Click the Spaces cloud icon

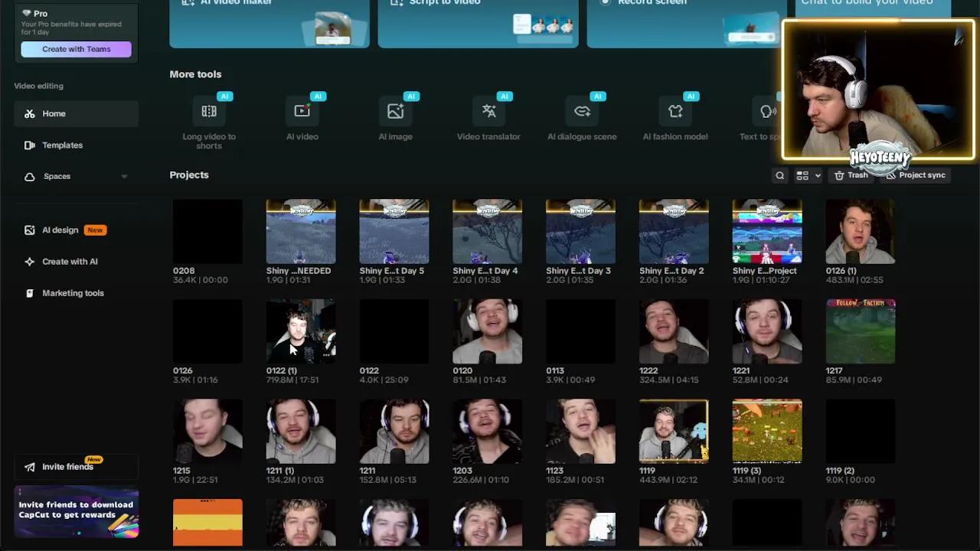tap(29, 176)
